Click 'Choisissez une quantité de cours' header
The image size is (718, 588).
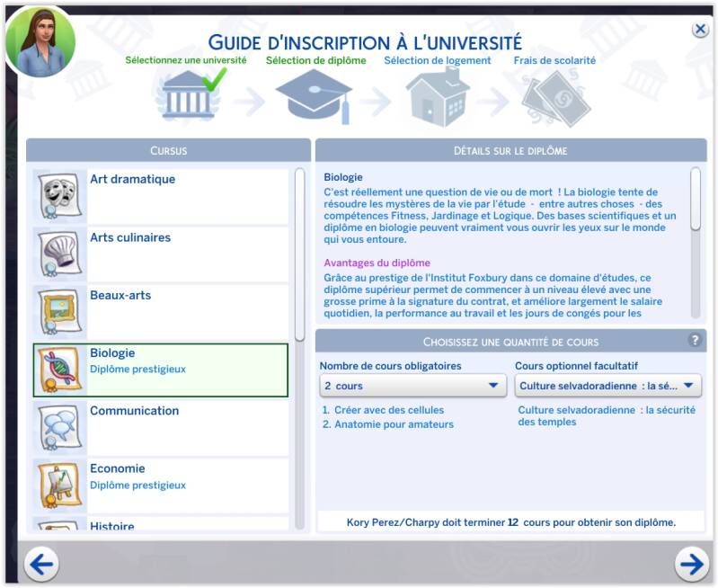[x=510, y=342]
